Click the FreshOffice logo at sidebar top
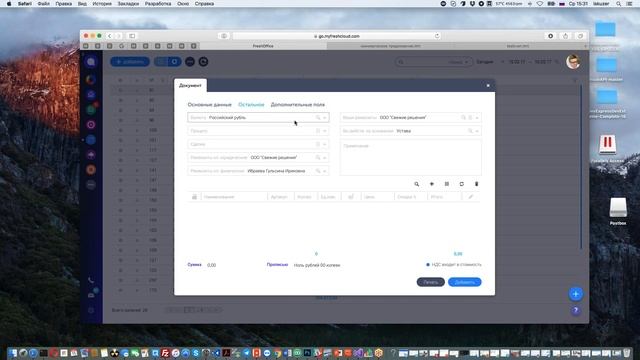The width and height of the screenshot is (640, 360). click(x=91, y=62)
